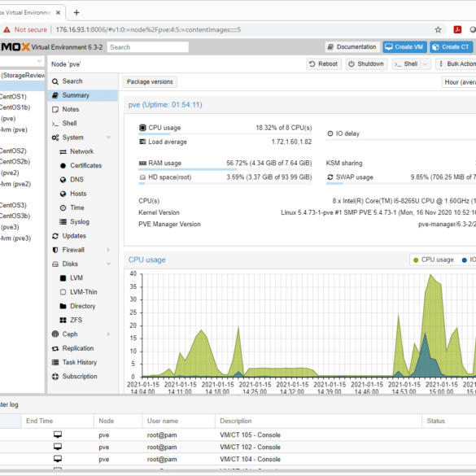
Task: Close the Proxmox browser tab
Action: pos(58,13)
